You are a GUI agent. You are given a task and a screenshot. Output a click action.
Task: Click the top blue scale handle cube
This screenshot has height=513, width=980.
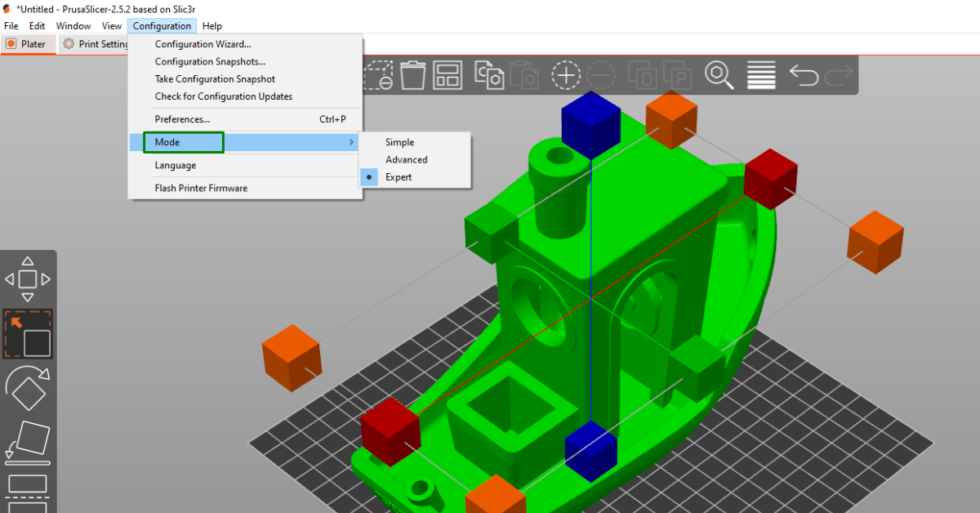[591, 123]
